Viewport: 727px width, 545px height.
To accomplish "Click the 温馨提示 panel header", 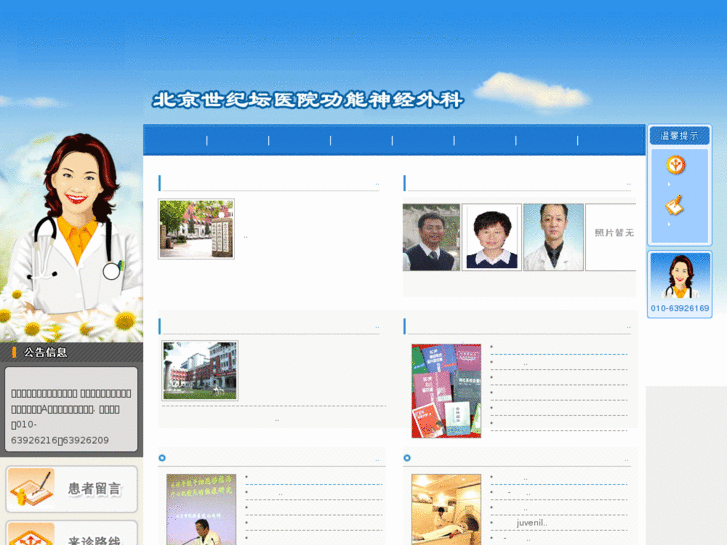I will 679,136.
